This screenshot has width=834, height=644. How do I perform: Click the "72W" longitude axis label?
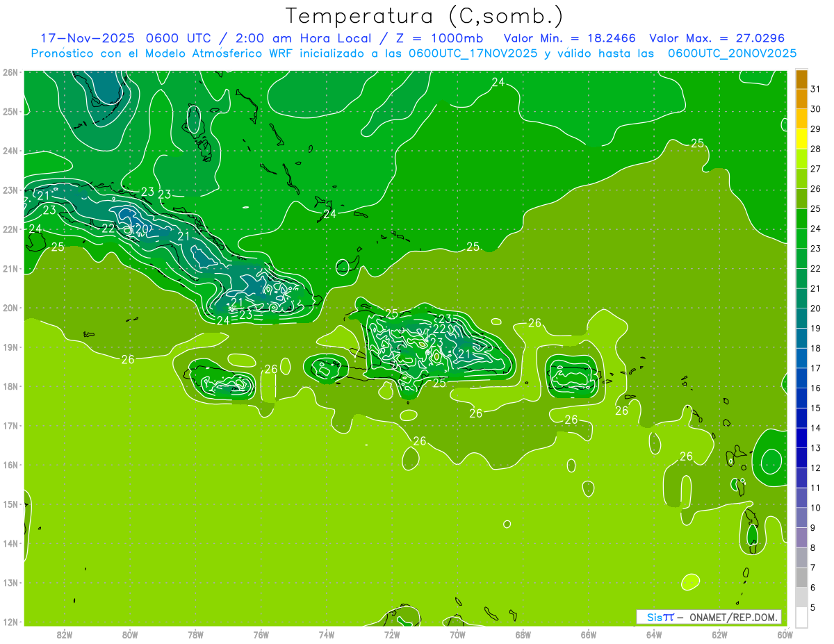point(392,634)
